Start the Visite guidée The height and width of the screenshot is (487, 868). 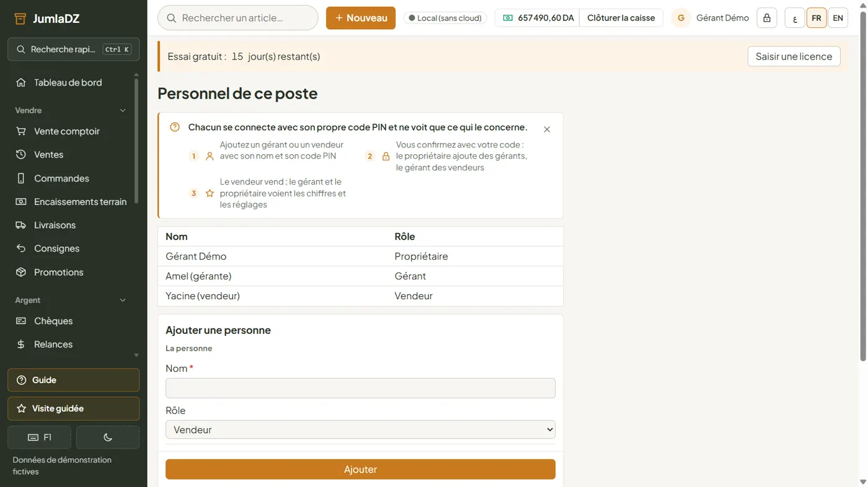pyautogui.click(x=73, y=409)
